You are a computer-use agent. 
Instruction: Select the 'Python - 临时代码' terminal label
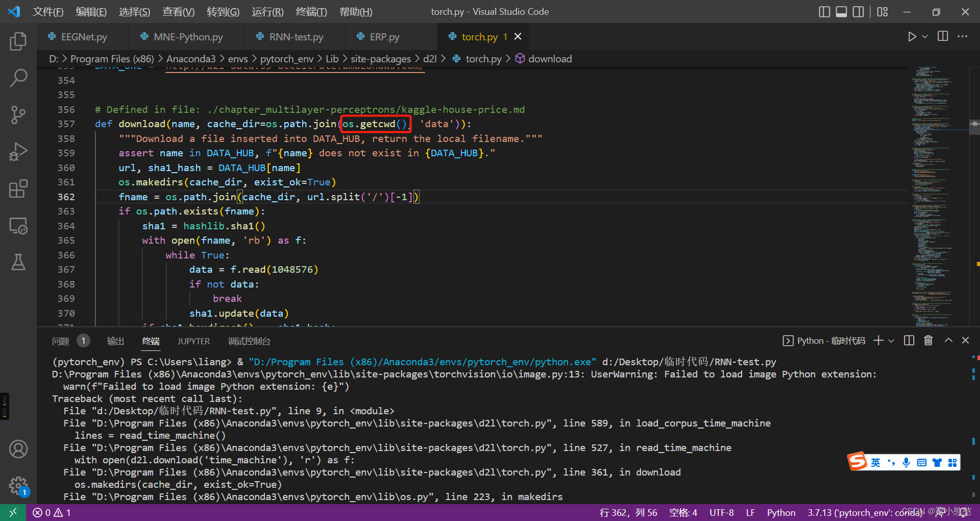click(x=824, y=341)
